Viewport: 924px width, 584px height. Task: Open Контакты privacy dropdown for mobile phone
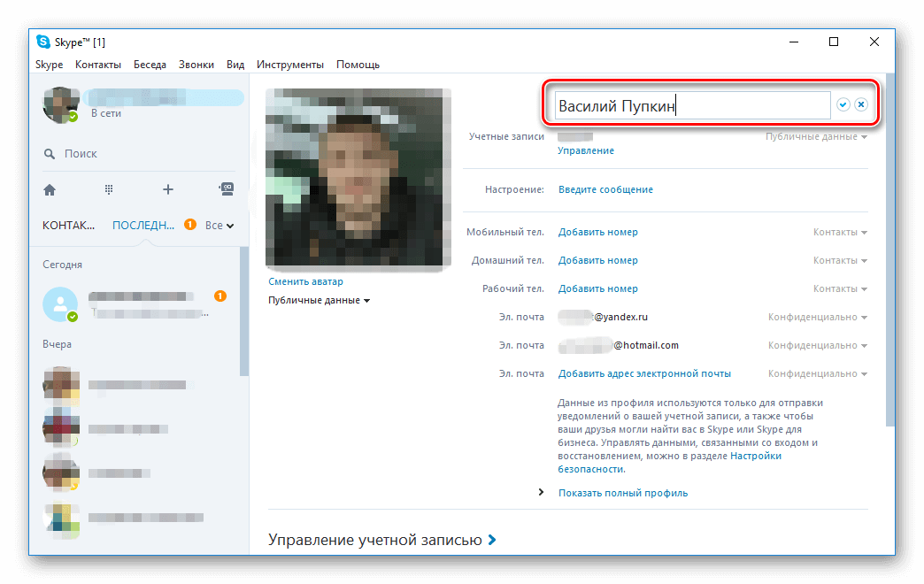tap(840, 233)
